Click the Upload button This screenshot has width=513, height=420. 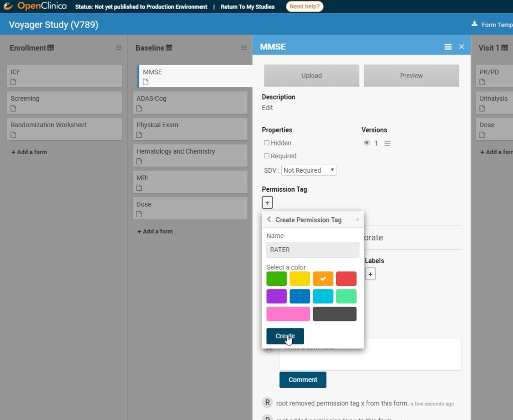click(312, 76)
